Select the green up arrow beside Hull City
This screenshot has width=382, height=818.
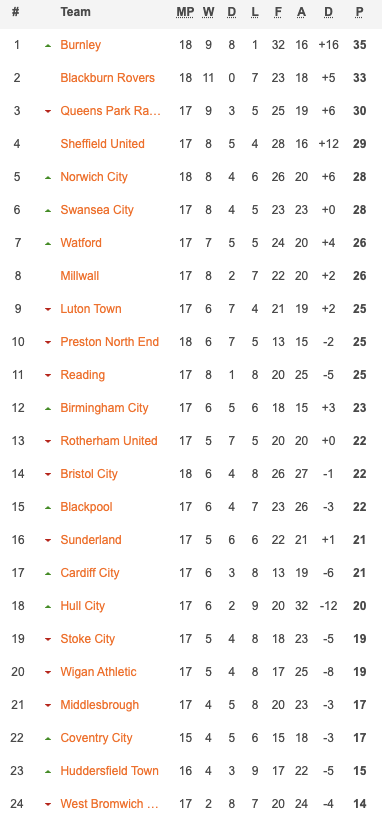tap(48, 607)
